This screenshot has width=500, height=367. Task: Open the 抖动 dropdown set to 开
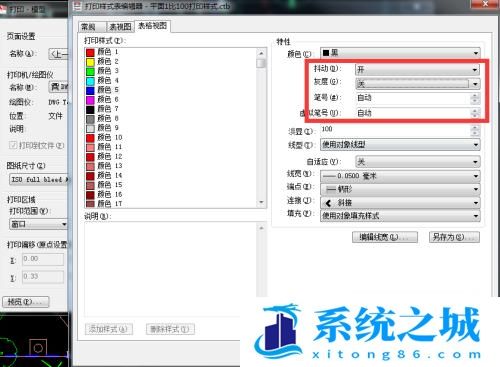coord(417,70)
